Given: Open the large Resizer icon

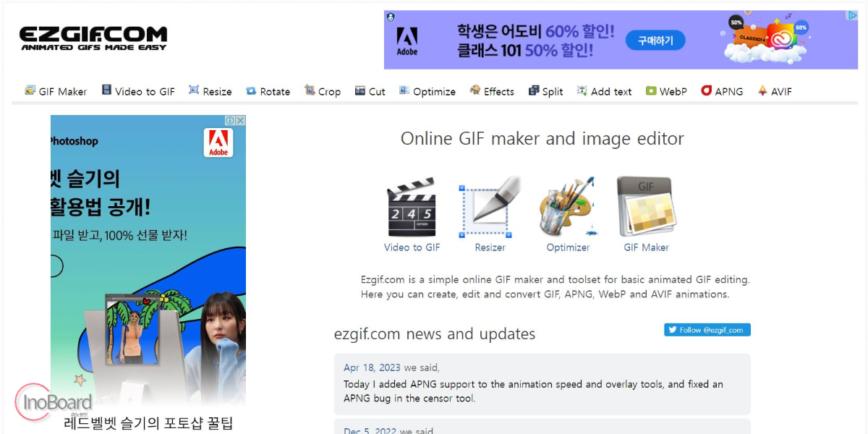Looking at the screenshot, I should pos(490,207).
